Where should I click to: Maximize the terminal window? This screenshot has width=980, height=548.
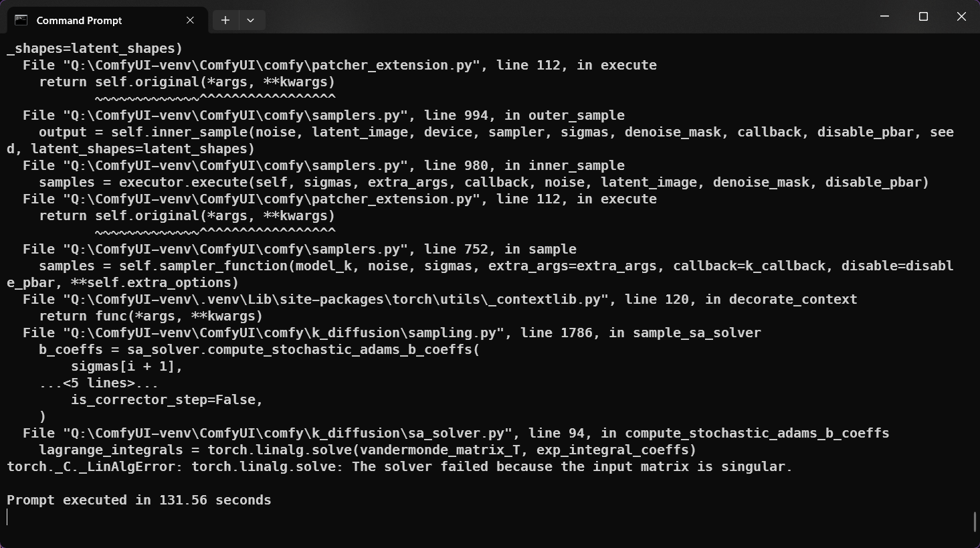point(923,16)
